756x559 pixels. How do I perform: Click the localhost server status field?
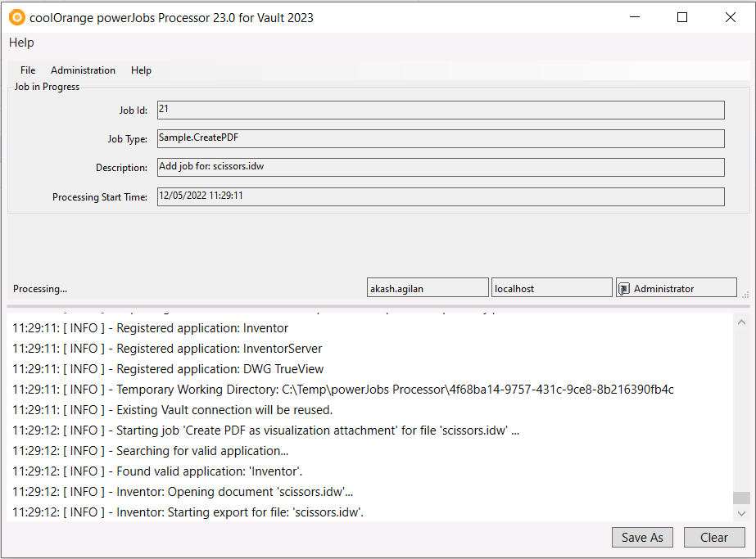pos(552,288)
